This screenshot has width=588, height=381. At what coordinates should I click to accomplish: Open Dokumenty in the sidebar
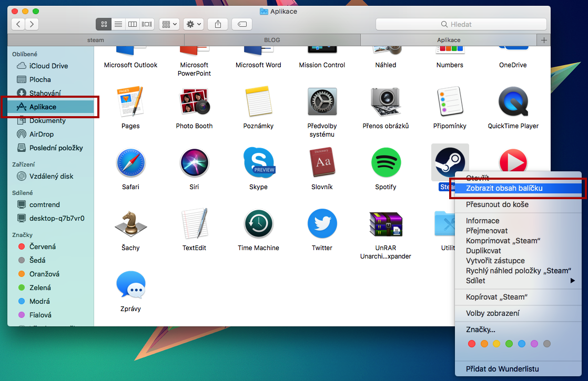[x=50, y=121]
